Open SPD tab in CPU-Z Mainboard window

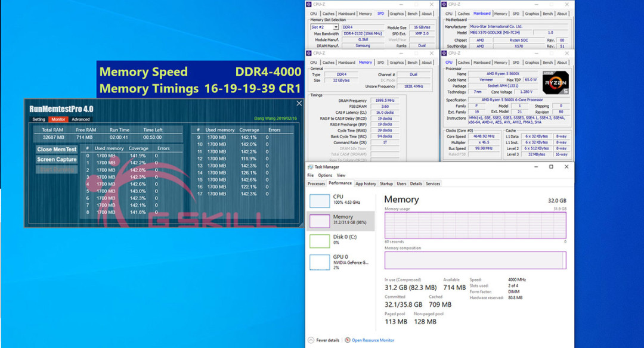coord(516,14)
